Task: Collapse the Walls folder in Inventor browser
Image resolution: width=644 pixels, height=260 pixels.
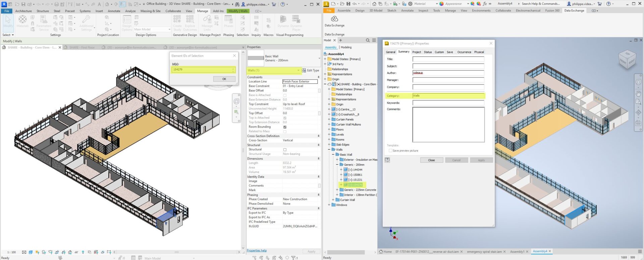Action: click(329, 150)
